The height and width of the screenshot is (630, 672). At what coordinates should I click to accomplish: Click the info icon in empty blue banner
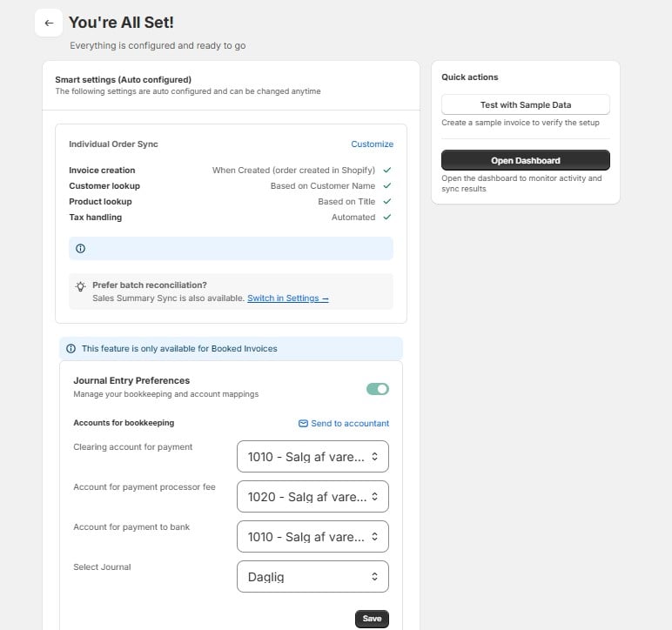81,248
